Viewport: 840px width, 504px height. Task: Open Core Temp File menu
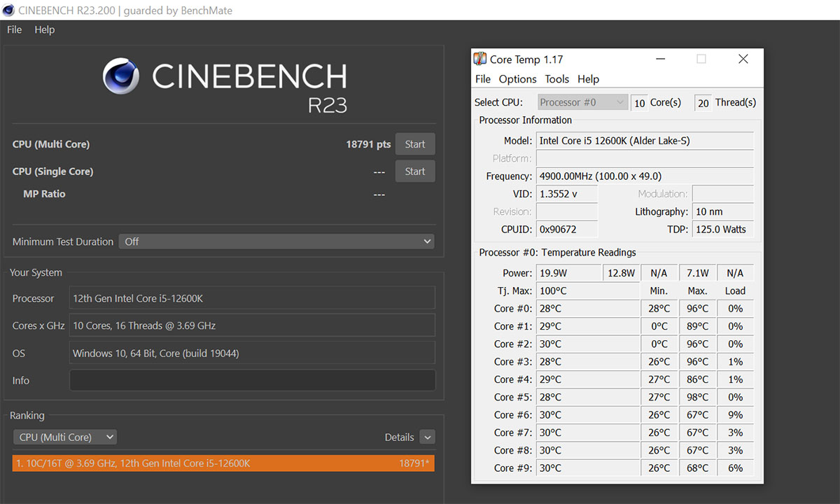click(483, 79)
